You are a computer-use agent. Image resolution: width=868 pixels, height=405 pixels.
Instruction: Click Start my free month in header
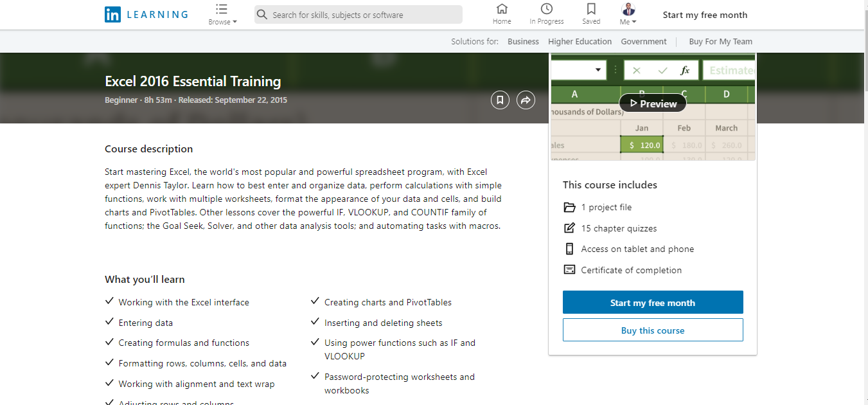tap(705, 15)
